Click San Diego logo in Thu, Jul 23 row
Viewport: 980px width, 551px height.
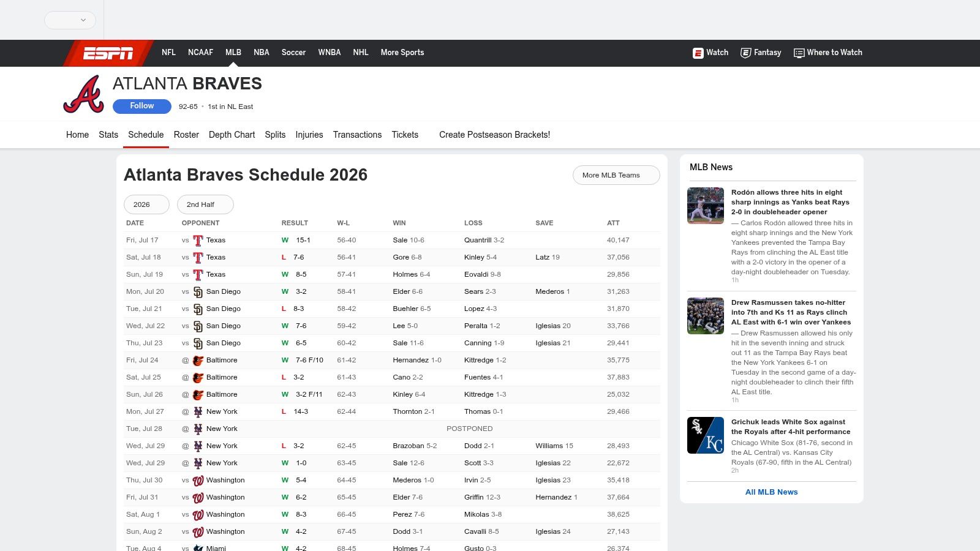coord(198,343)
